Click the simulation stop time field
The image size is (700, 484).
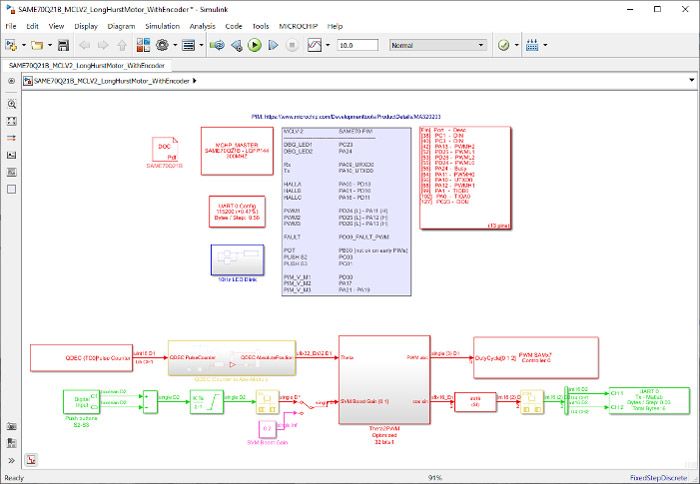coord(357,45)
